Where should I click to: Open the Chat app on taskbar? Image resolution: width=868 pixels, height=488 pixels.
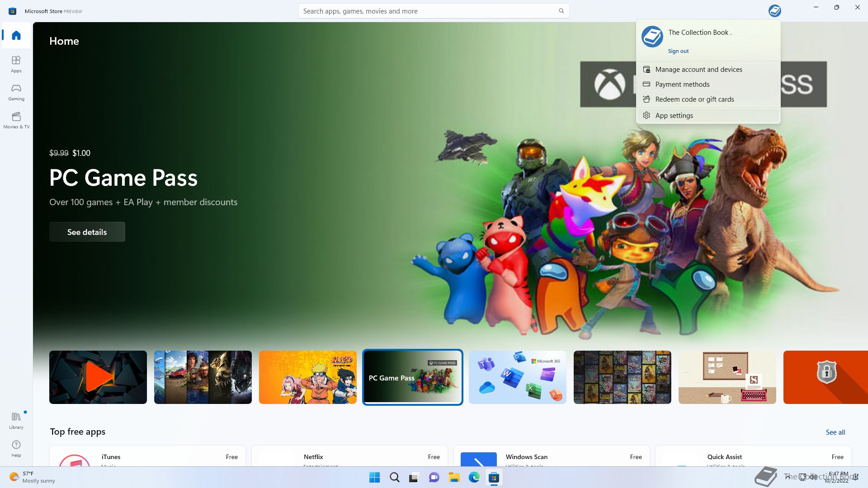434,477
